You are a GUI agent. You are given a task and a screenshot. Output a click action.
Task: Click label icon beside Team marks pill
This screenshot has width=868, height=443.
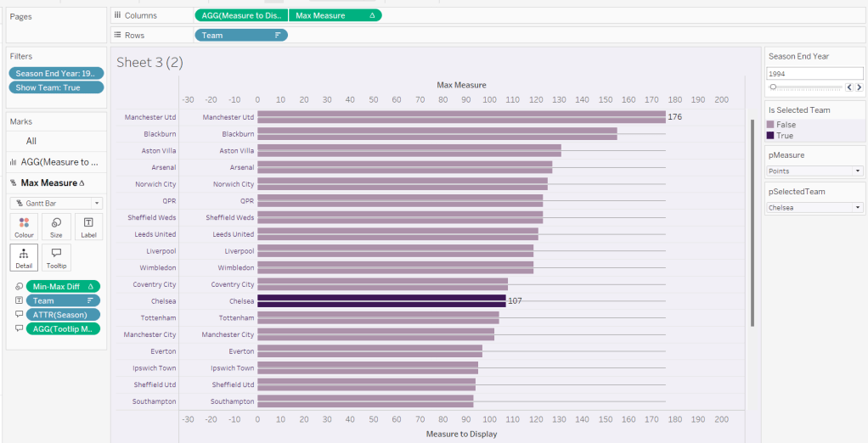pyautogui.click(x=19, y=300)
